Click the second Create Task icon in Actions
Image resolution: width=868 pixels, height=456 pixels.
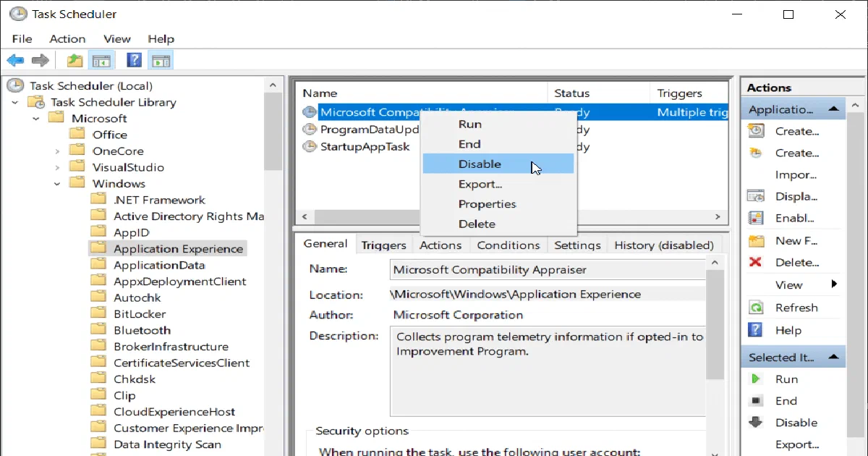tap(757, 153)
